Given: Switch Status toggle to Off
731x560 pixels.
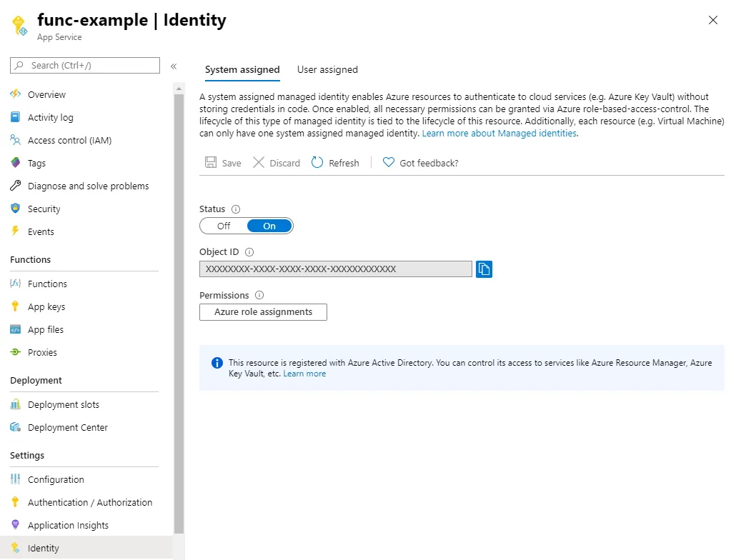Looking at the screenshot, I should pyautogui.click(x=224, y=226).
